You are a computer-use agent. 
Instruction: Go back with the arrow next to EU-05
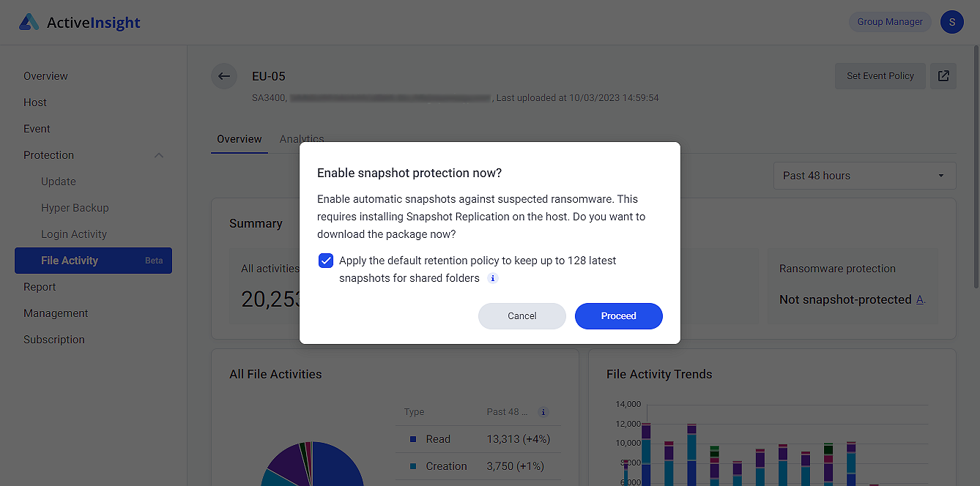point(224,76)
